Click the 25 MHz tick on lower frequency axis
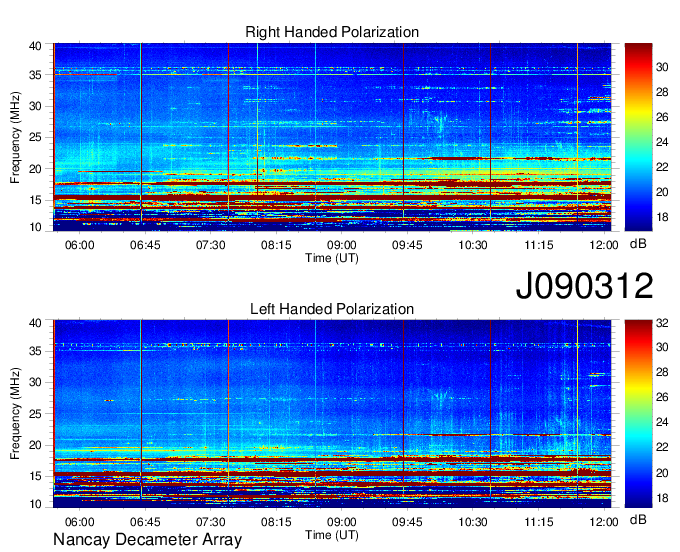680x552 pixels. click(x=35, y=414)
